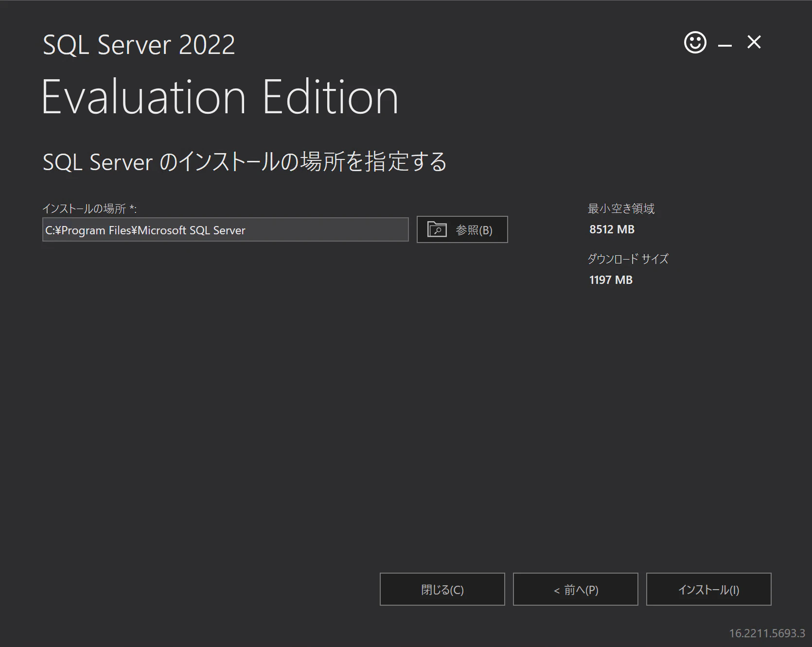Click the left arrow in the 前へ(P) button
The width and height of the screenshot is (812, 647).
[x=557, y=591]
